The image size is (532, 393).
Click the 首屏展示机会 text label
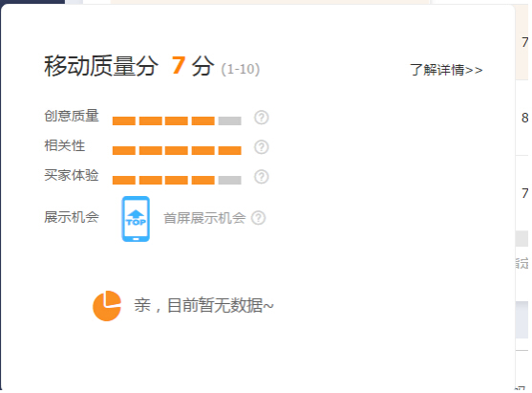tap(204, 218)
